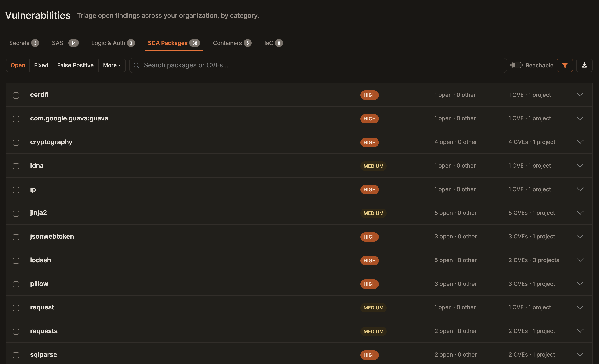Expand the jsonwebtoken row chevron
This screenshot has height=364, width=599.
580,236
